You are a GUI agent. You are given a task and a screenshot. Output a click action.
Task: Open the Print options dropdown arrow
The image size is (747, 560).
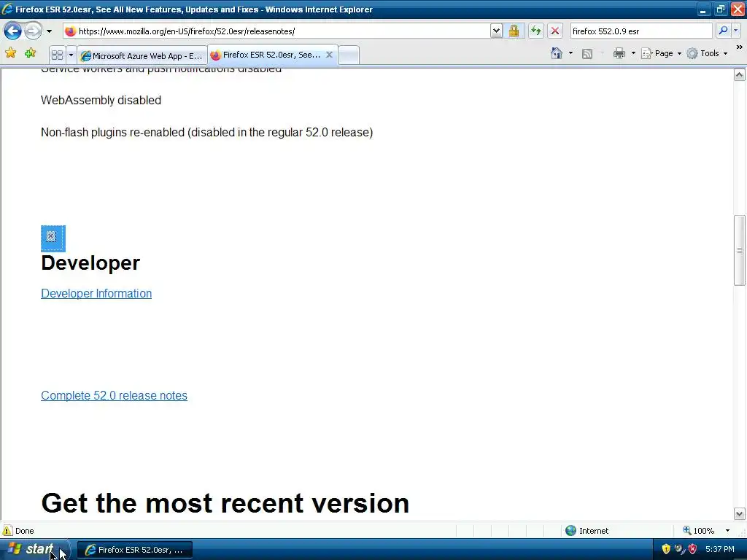coord(633,52)
